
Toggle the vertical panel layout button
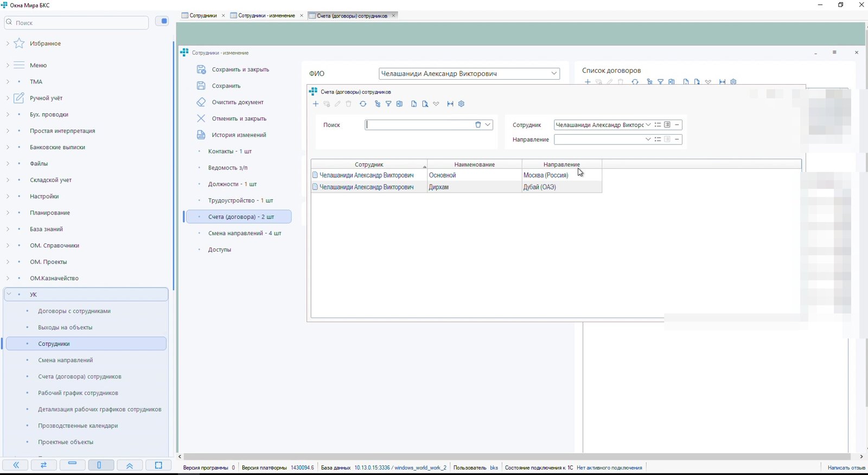pyautogui.click(x=101, y=465)
